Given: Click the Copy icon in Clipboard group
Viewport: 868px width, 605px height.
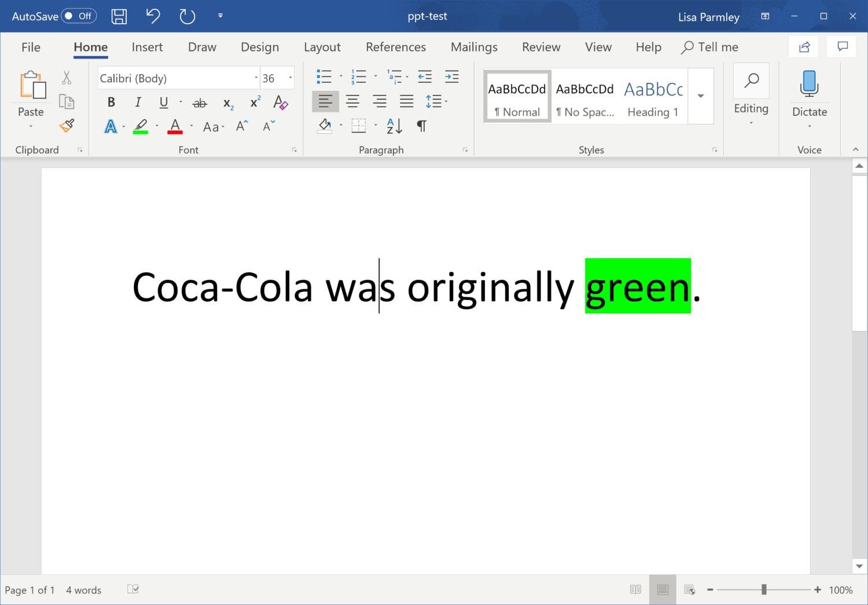Looking at the screenshot, I should [67, 102].
